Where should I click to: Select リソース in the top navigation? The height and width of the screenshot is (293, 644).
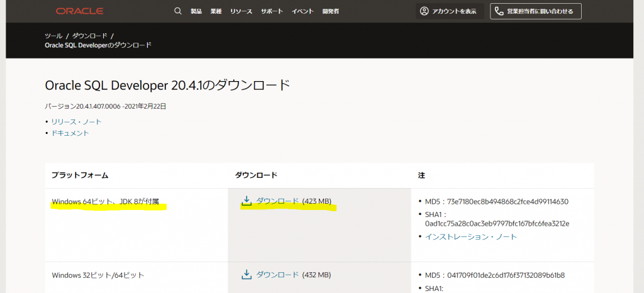(x=240, y=11)
